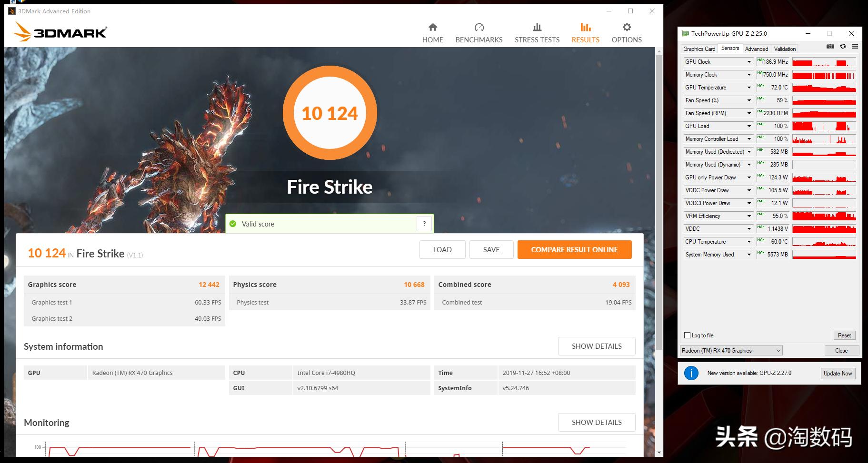Click the Fan Speed (RPM) value field
Image resolution: width=868 pixels, height=463 pixels.
click(x=772, y=113)
